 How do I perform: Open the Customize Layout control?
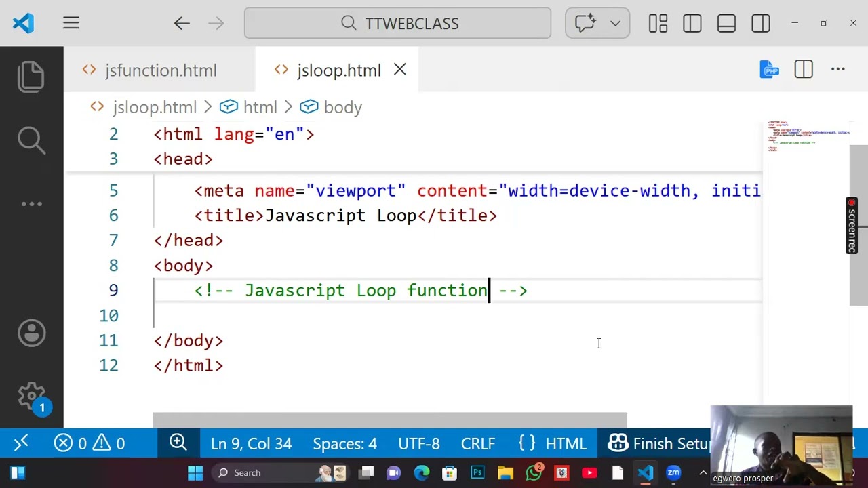658,24
